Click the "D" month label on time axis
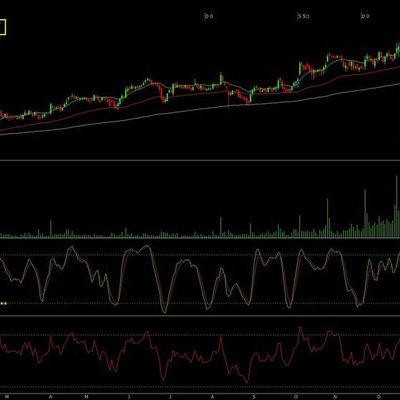This screenshot has width=400, height=400. click(x=379, y=397)
